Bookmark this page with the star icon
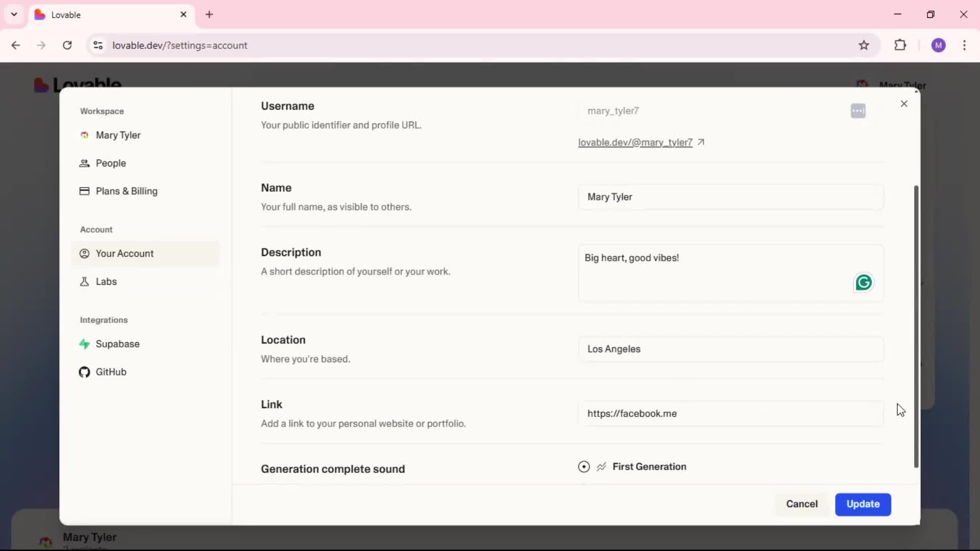Image resolution: width=980 pixels, height=551 pixels. point(864,45)
